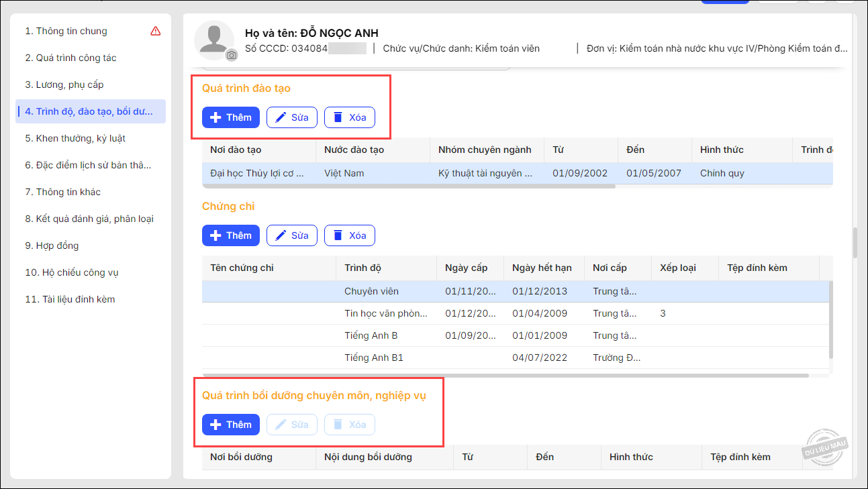Add a new certificate with Thêm in Chứng chỉ
The image size is (868, 489).
tap(231, 235)
